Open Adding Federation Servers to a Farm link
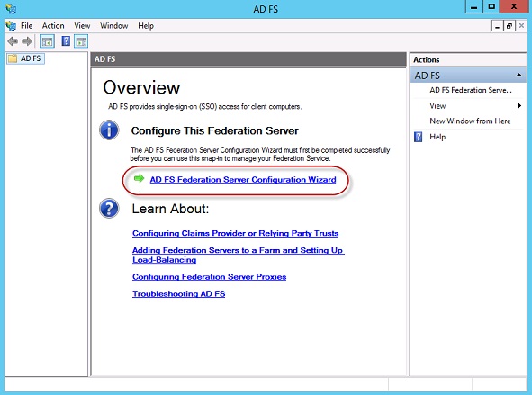 coord(239,255)
